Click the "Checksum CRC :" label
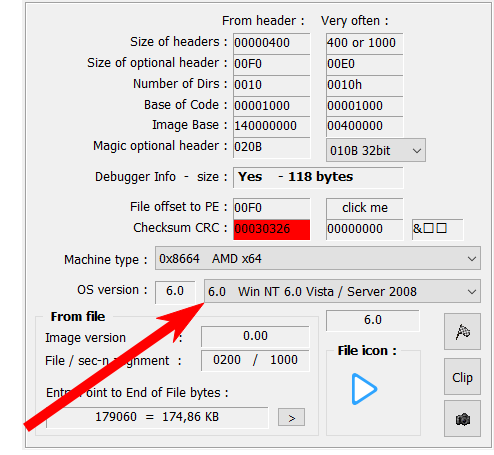The image size is (494, 455). [x=180, y=228]
